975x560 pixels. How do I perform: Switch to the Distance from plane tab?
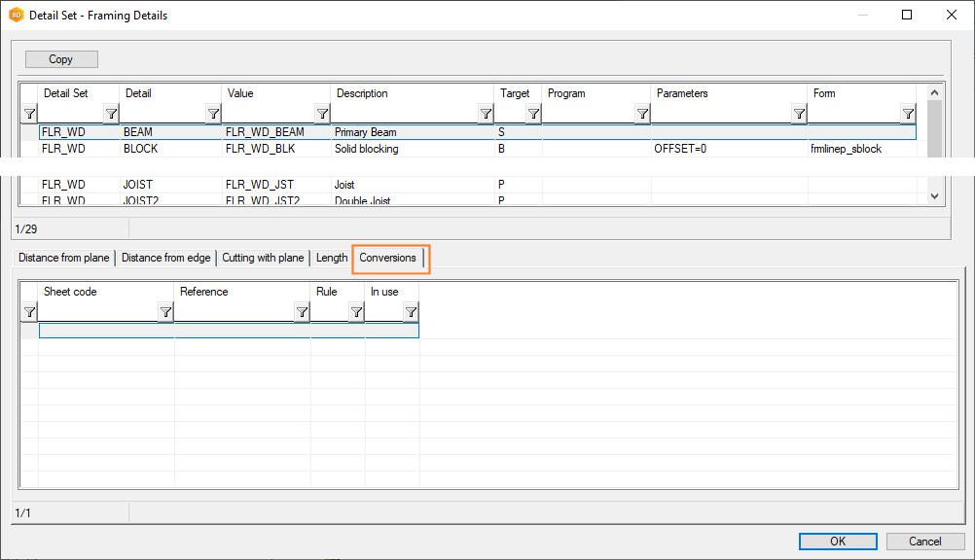pyautogui.click(x=64, y=258)
